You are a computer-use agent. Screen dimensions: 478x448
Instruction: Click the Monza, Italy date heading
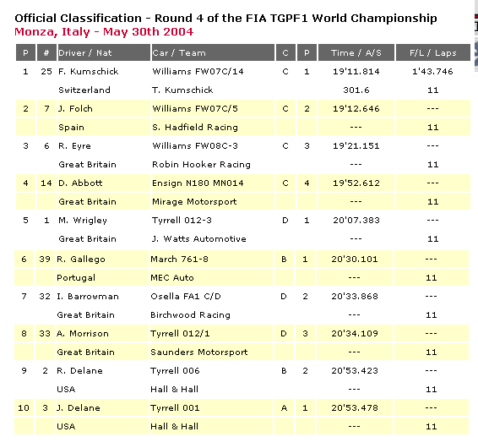point(104,32)
